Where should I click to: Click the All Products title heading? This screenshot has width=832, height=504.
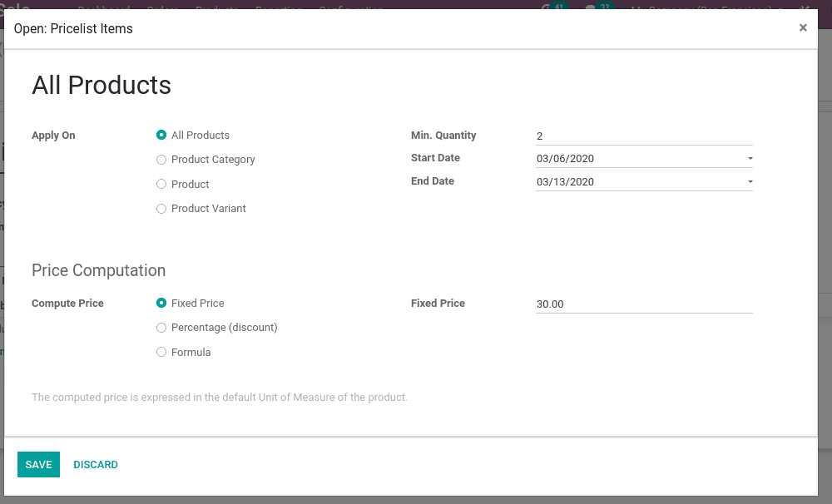click(x=102, y=85)
